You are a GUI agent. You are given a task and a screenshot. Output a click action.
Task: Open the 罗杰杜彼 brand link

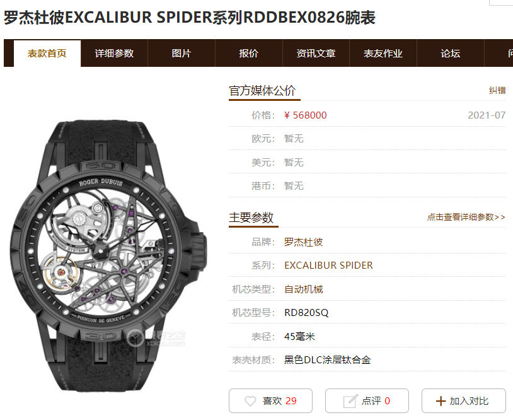[x=304, y=242]
